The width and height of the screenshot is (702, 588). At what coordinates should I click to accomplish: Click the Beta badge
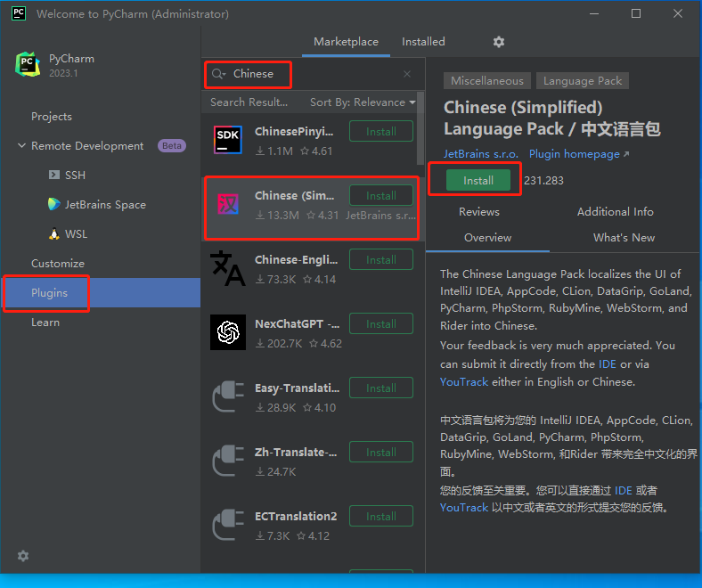[171, 145]
